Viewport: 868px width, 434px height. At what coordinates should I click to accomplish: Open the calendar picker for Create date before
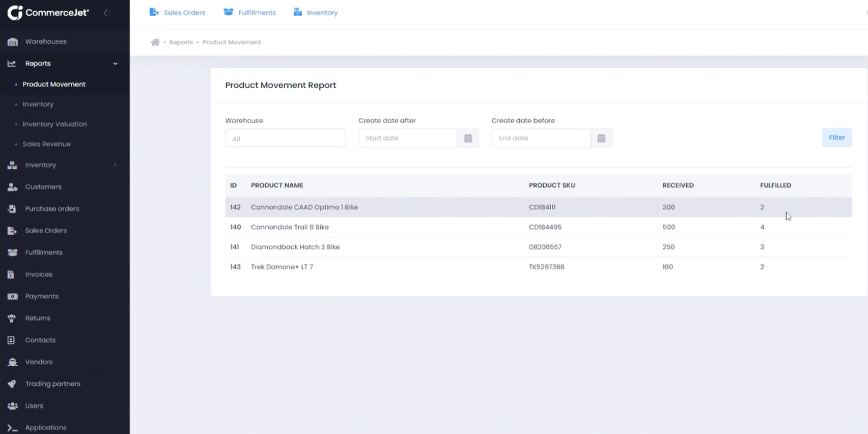[601, 138]
